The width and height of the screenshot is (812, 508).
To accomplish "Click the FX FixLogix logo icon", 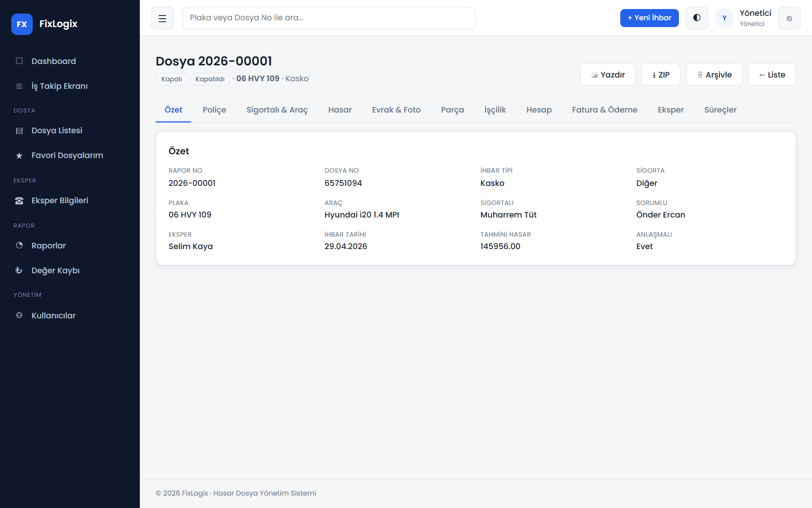I will tap(22, 24).
